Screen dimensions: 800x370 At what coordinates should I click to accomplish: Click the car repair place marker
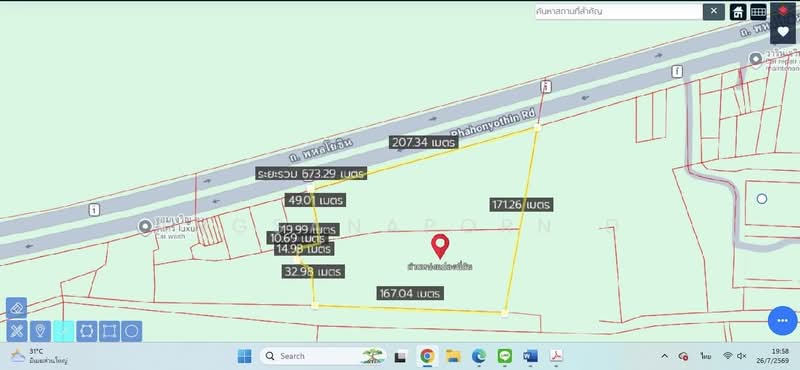pos(756,59)
